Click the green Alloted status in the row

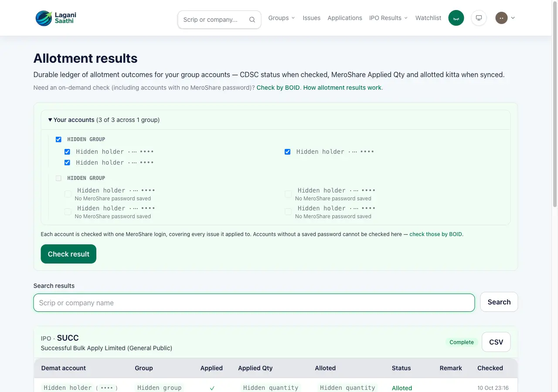pyautogui.click(x=402, y=388)
